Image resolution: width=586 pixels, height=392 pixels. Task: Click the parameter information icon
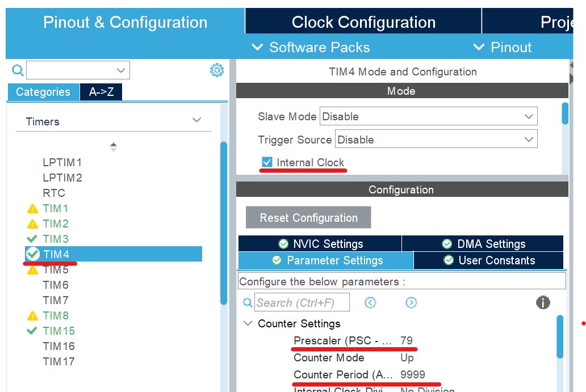543,302
